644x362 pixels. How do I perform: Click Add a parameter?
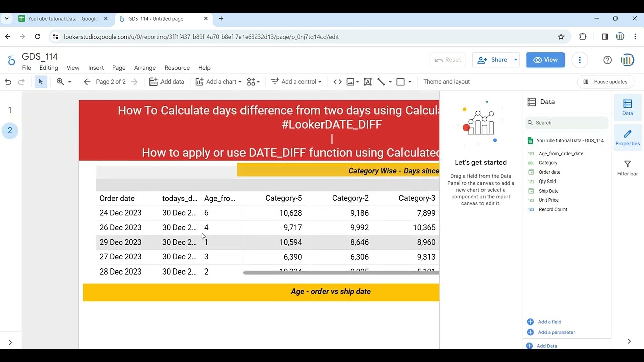[x=551, y=332]
